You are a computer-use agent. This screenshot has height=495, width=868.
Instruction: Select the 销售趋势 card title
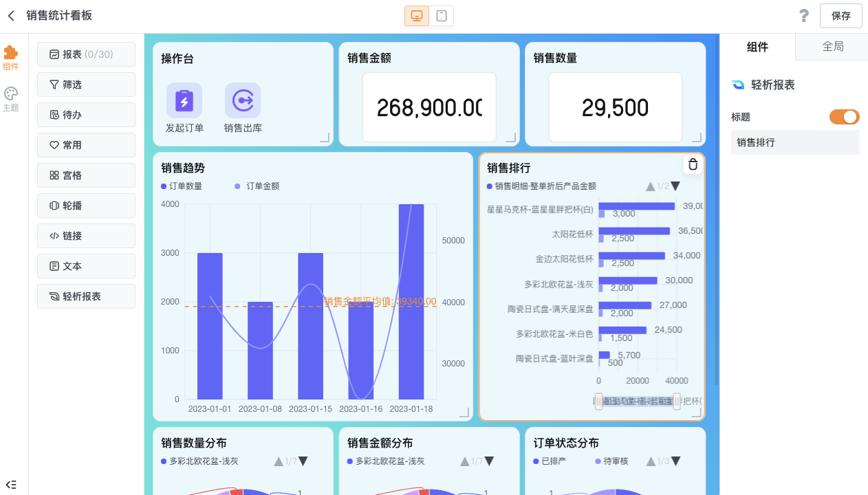click(x=183, y=168)
